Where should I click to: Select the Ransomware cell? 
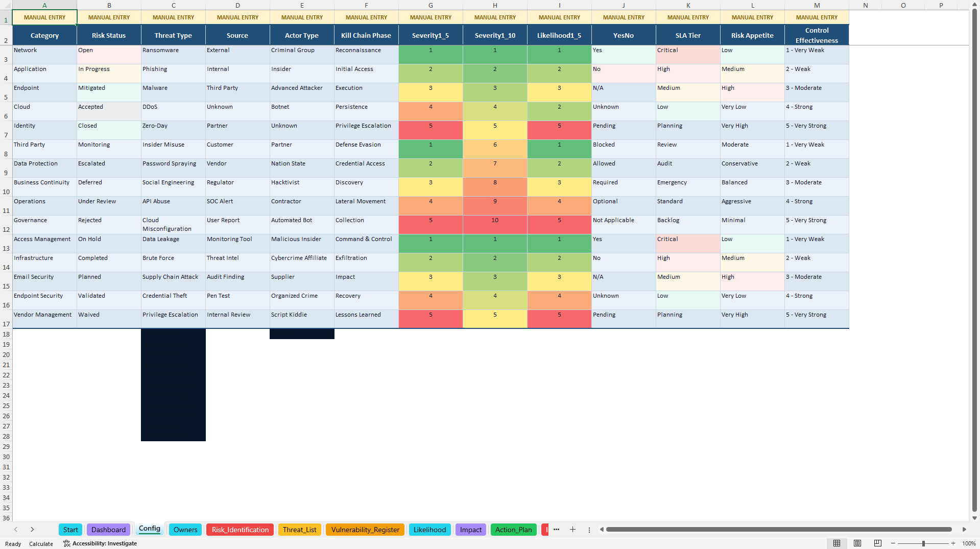[173, 55]
